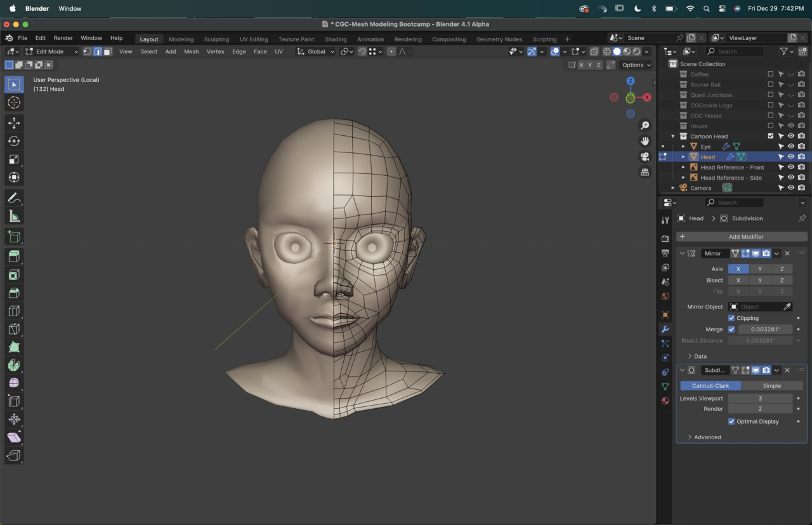
Task: Click the Levels Viewport value field
Action: click(x=759, y=399)
